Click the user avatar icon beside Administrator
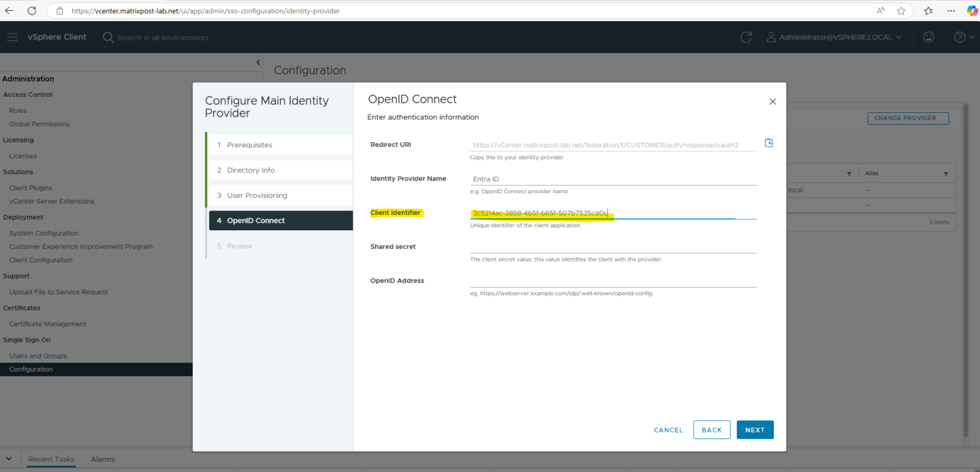980x472 pixels. [x=771, y=37]
